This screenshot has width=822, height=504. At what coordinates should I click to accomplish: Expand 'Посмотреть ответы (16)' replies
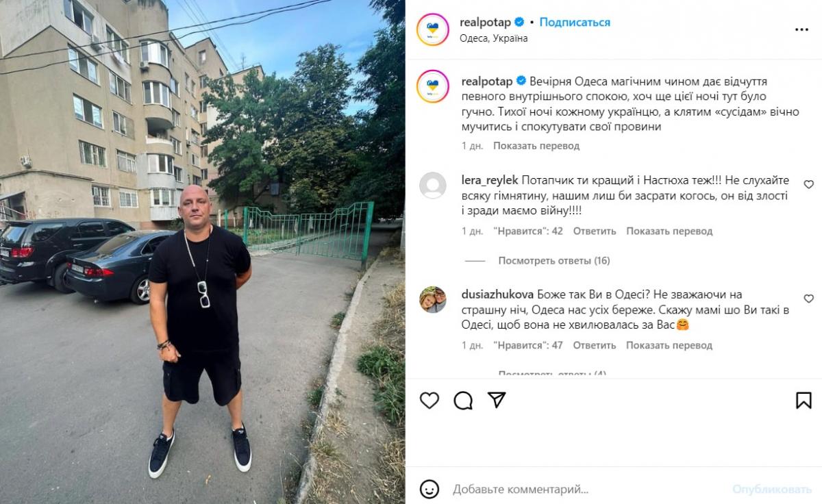[553, 260]
